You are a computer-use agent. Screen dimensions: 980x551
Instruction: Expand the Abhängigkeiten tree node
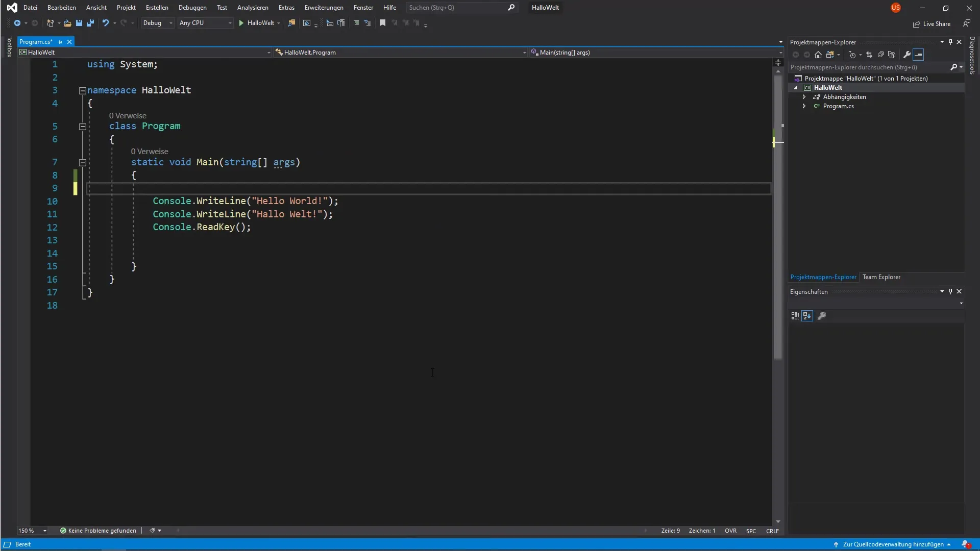tap(804, 97)
